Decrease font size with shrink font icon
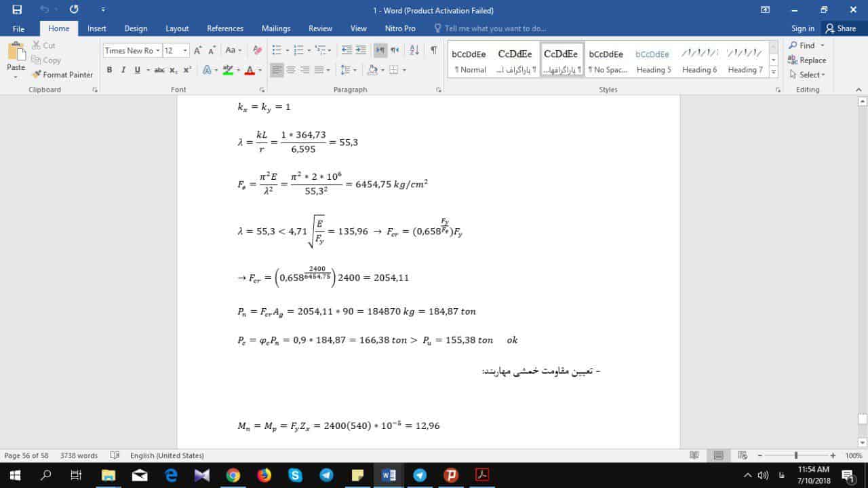Screen dimensions: 868x488 pyautogui.click(x=212, y=50)
